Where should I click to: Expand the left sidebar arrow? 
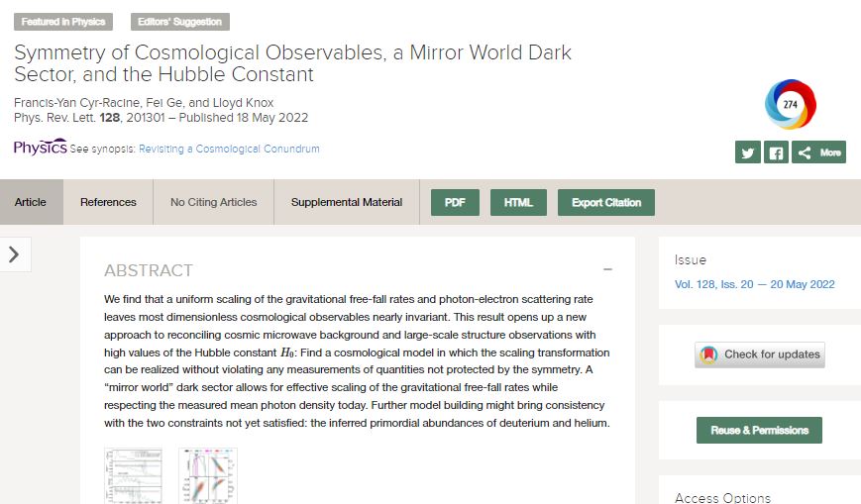click(x=14, y=254)
